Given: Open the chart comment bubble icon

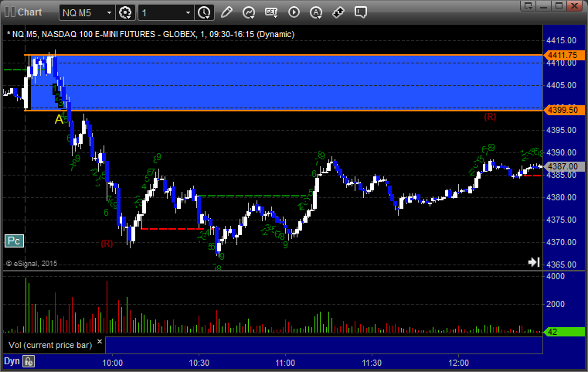Looking at the screenshot, I should [x=361, y=12].
